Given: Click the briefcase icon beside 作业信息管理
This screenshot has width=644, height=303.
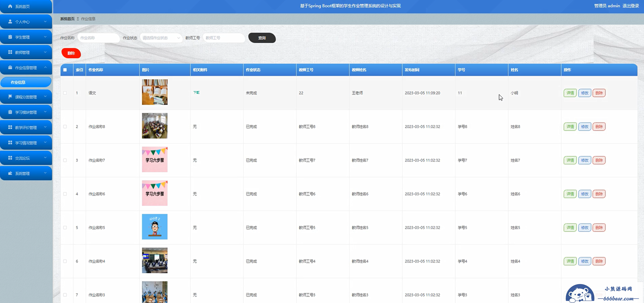Looking at the screenshot, I should click(x=10, y=67).
